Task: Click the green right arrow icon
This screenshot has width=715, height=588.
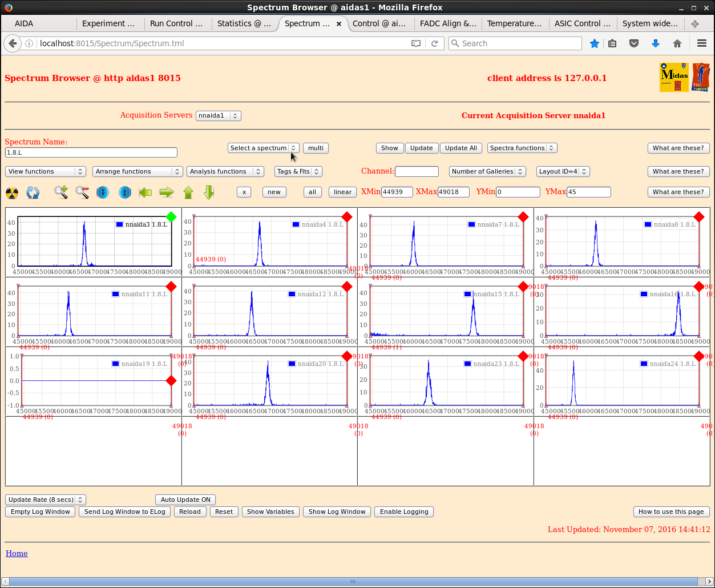Action: 167,192
